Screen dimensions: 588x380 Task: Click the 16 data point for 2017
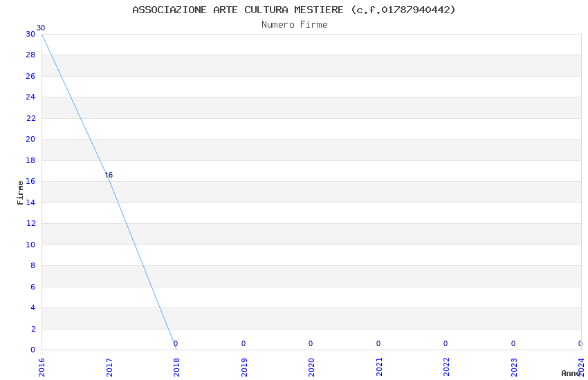tap(109, 175)
